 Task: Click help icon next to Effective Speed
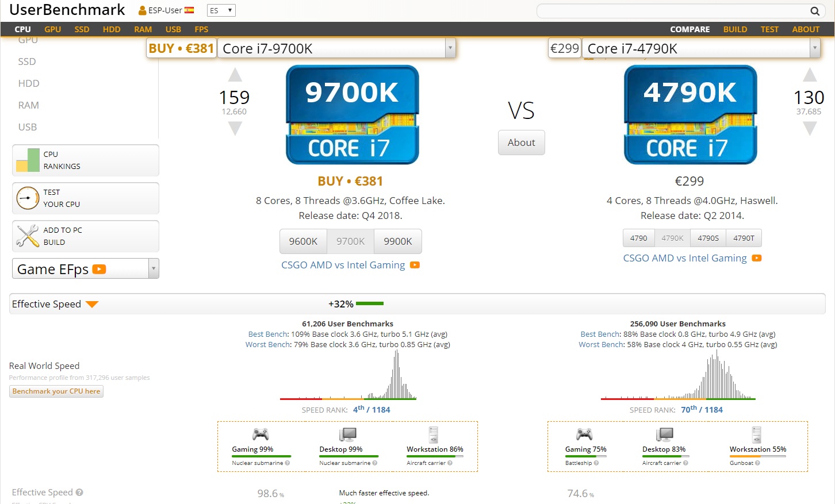[x=79, y=493]
